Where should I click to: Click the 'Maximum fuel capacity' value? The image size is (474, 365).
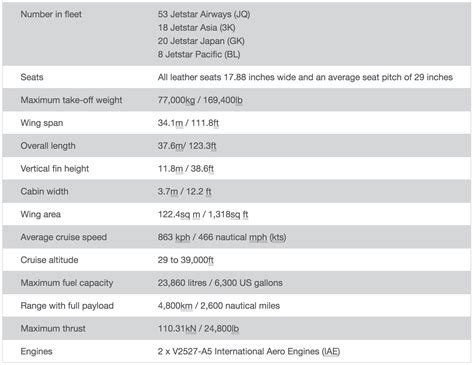click(x=220, y=283)
